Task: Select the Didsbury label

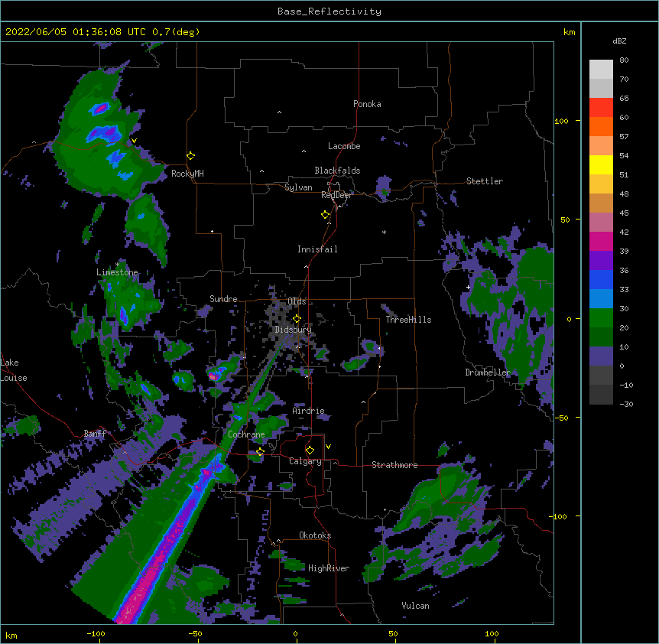Action: (x=293, y=330)
